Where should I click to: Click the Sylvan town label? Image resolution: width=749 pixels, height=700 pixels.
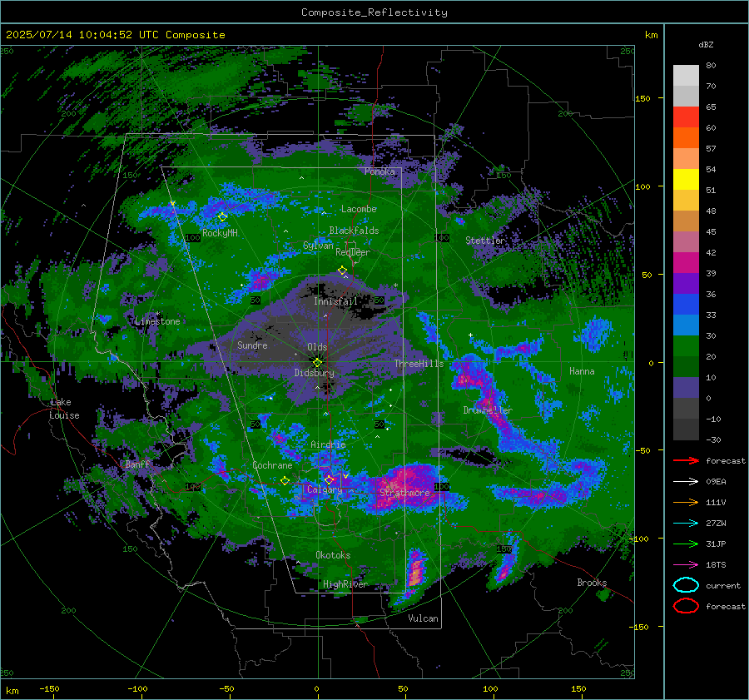(x=318, y=245)
